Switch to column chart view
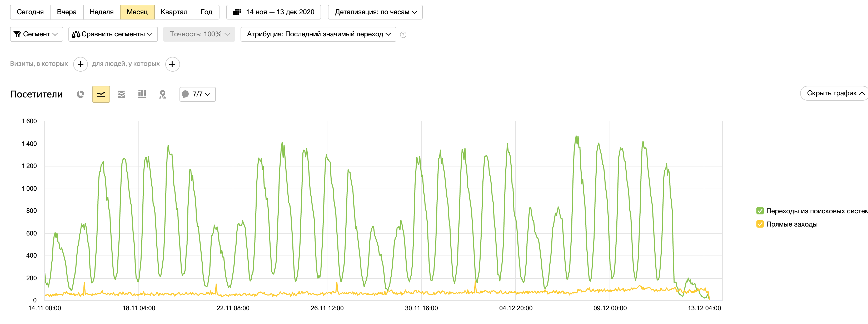Screen dimensions: 868x324 142,94
